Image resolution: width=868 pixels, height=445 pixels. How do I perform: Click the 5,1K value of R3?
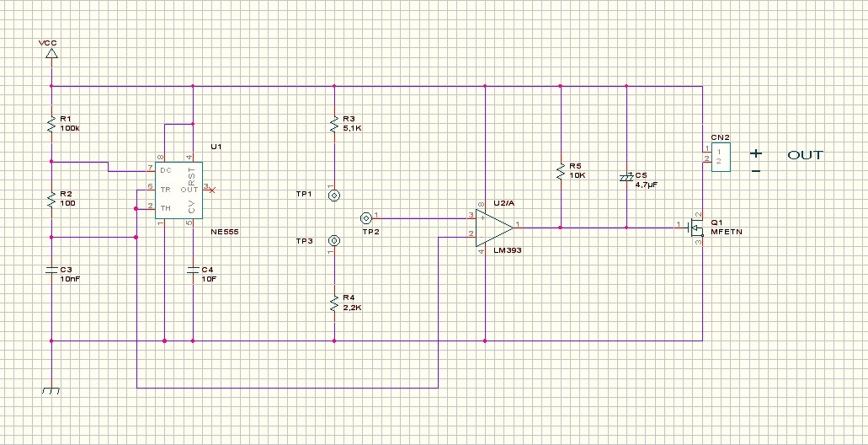pyautogui.click(x=352, y=128)
